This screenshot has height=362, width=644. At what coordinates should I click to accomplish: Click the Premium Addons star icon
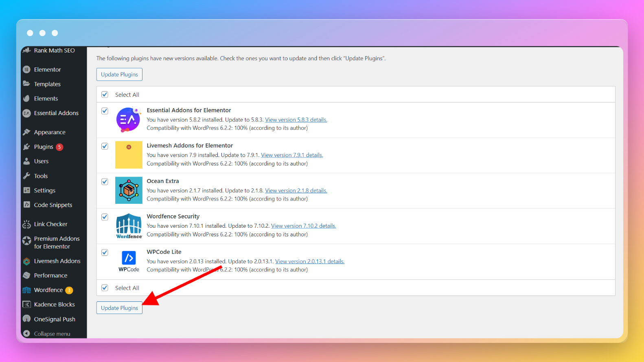(27, 240)
